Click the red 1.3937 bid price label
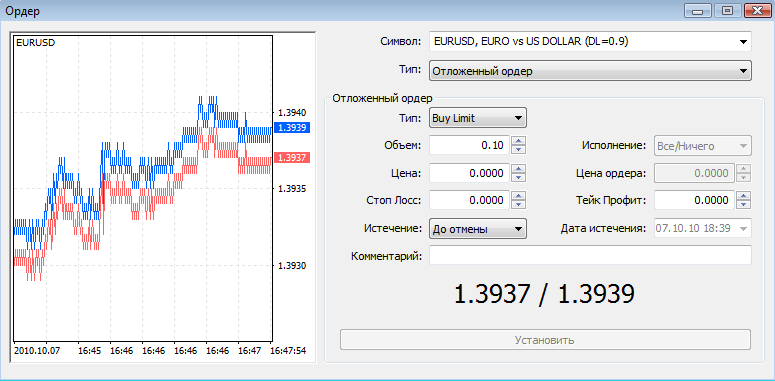775x381 pixels. click(x=292, y=158)
